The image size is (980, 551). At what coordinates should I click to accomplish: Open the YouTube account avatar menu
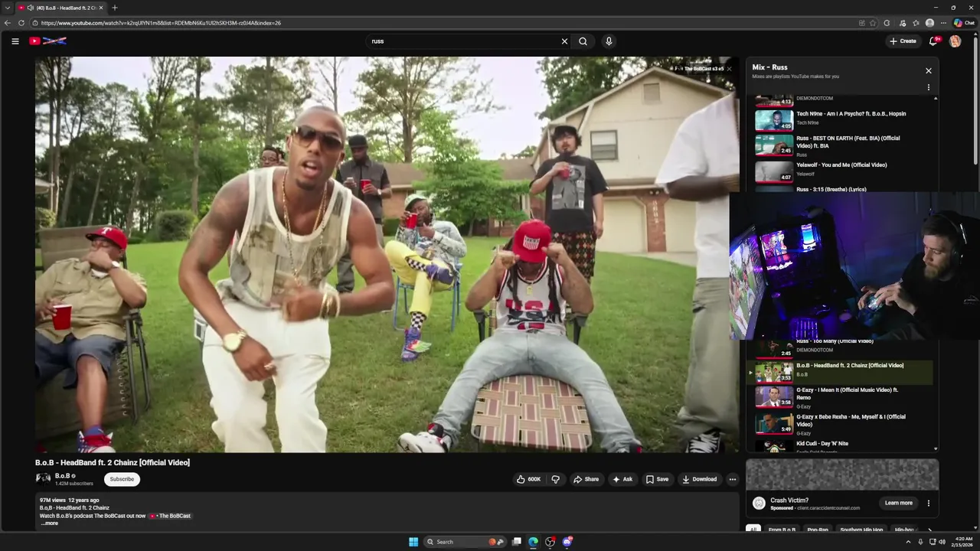tap(955, 41)
